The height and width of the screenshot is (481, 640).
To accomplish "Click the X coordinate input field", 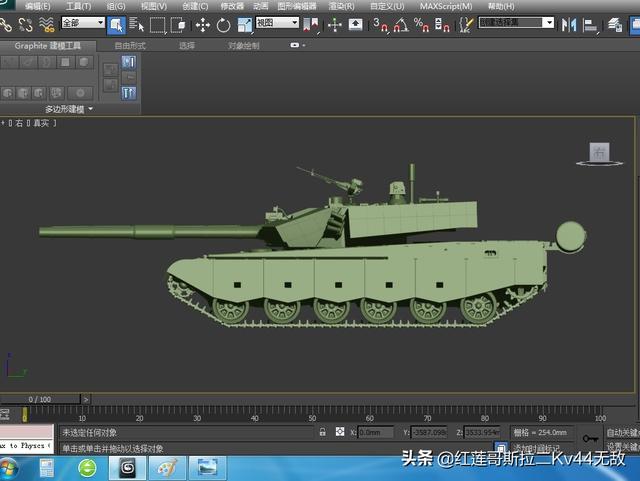I will click(376, 432).
